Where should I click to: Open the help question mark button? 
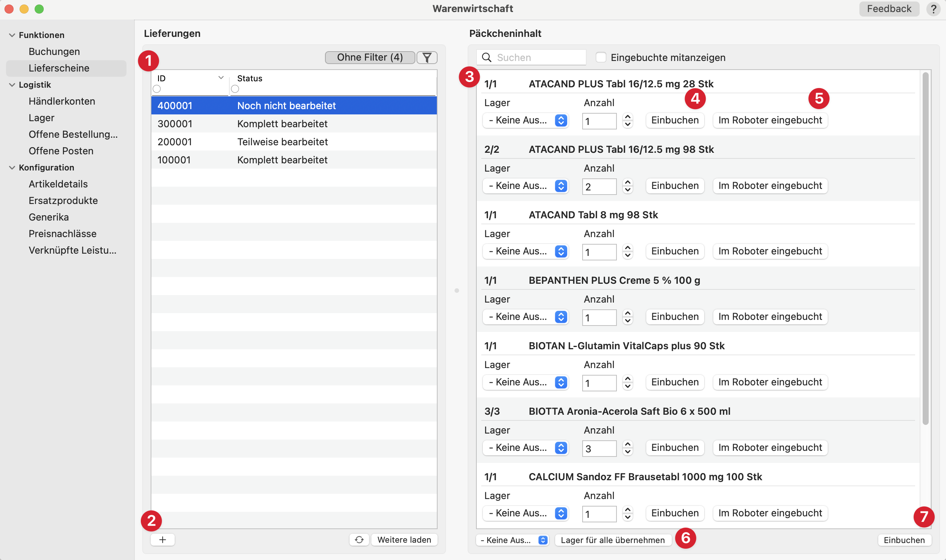933,9
